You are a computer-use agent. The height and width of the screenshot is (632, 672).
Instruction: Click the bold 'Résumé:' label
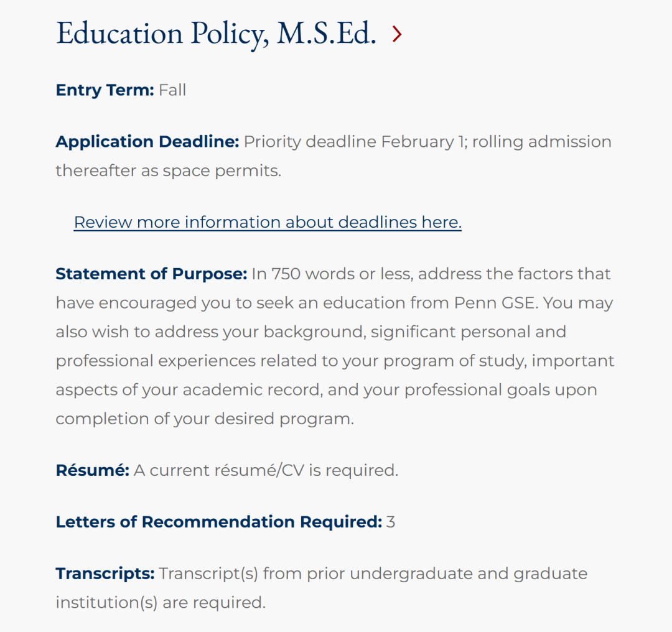pyautogui.click(x=92, y=470)
